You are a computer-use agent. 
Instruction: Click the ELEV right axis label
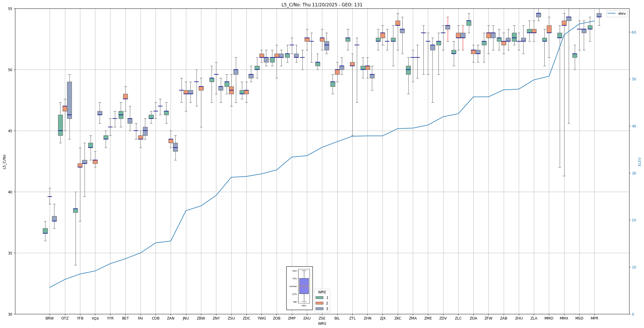640,162
